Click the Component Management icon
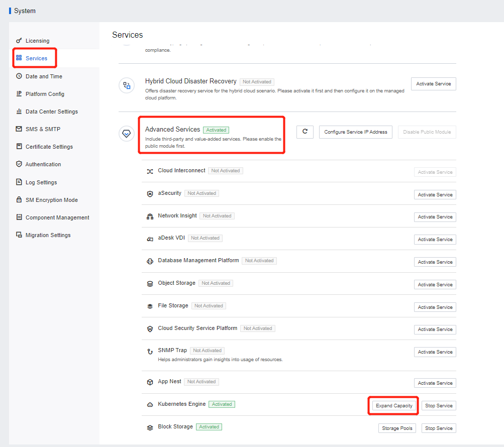504x447 pixels. click(19, 217)
